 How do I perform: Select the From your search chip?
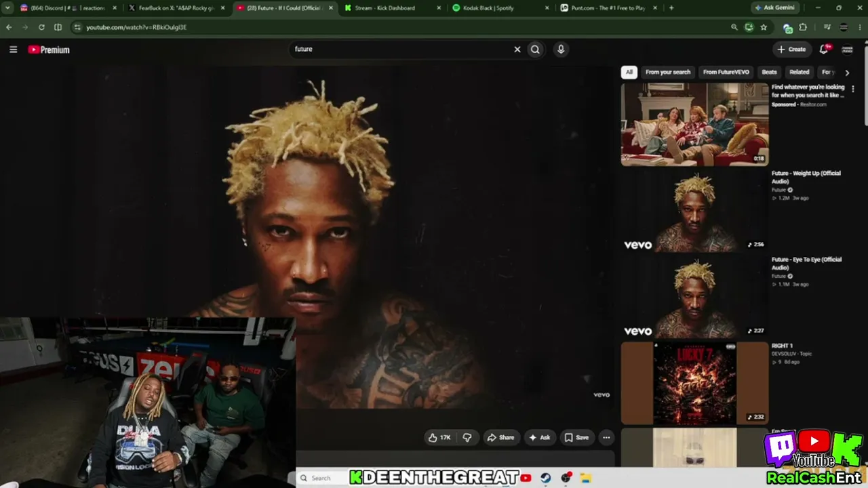(668, 72)
